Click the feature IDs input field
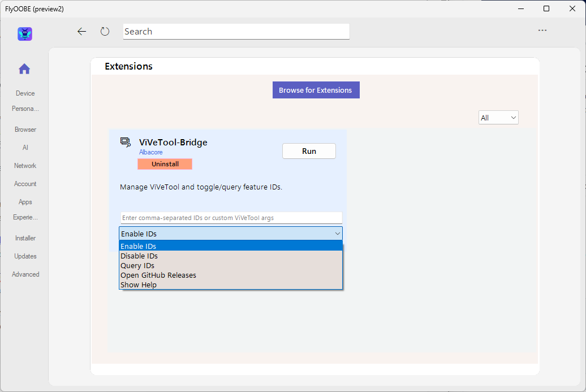The width and height of the screenshot is (586, 392). click(231, 217)
